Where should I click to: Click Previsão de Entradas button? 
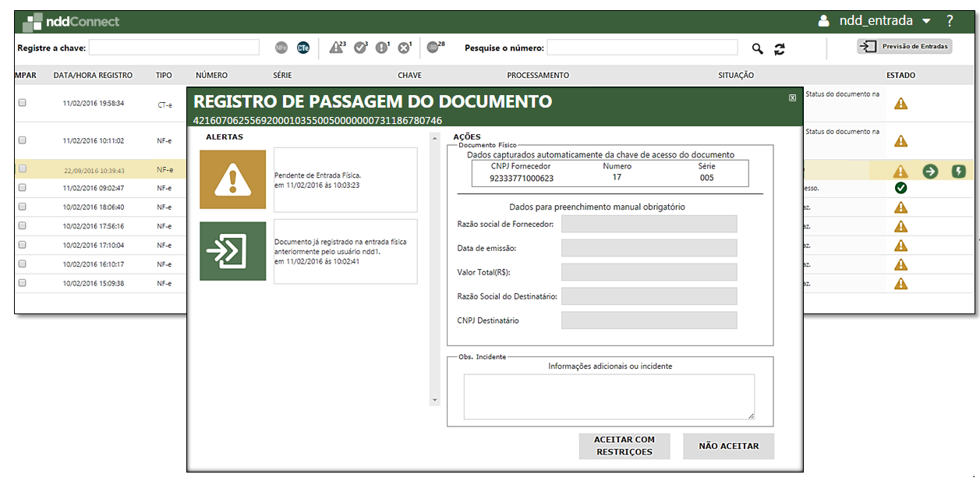pos(904,46)
